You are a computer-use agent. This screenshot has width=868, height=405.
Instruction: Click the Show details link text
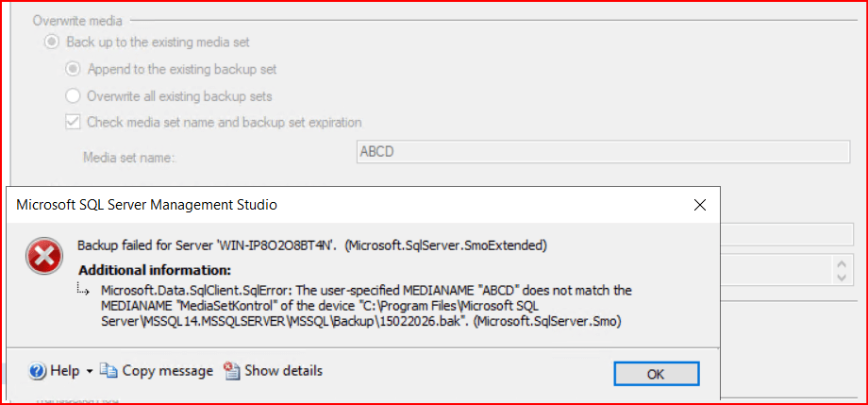pos(283,371)
